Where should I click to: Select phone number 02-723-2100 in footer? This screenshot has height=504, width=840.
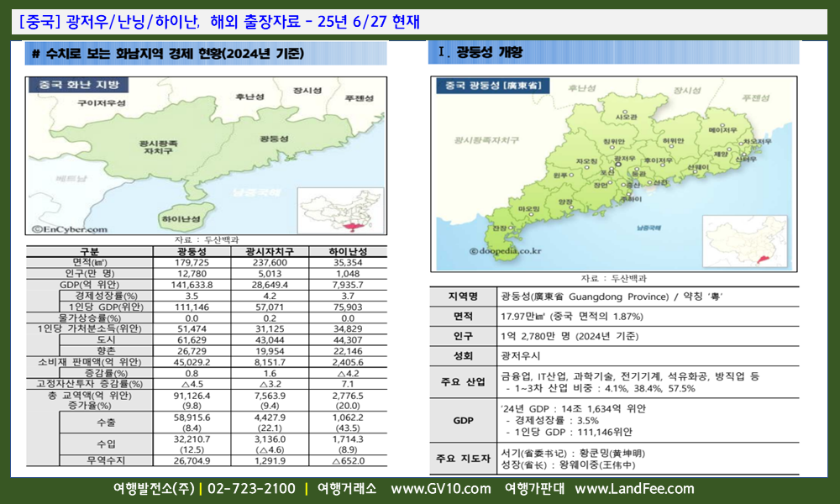point(251,489)
